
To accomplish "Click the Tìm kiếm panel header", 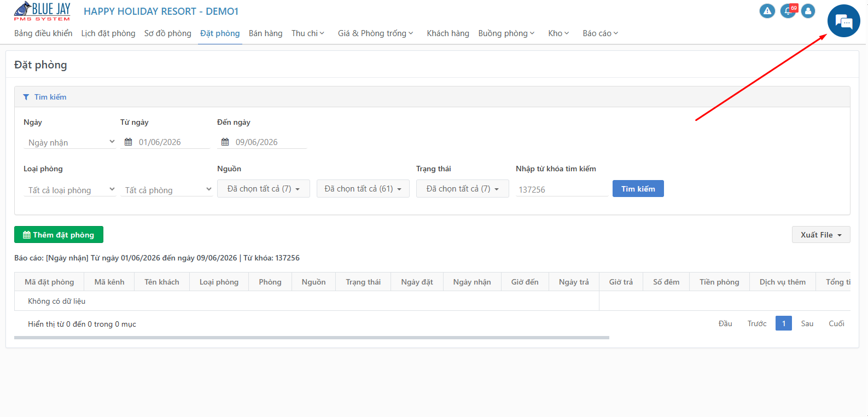I will [x=432, y=97].
